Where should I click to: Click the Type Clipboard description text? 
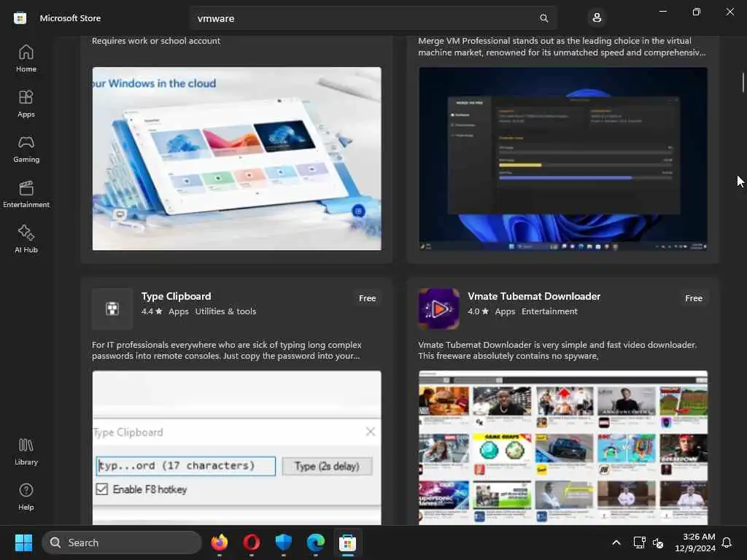(227, 351)
